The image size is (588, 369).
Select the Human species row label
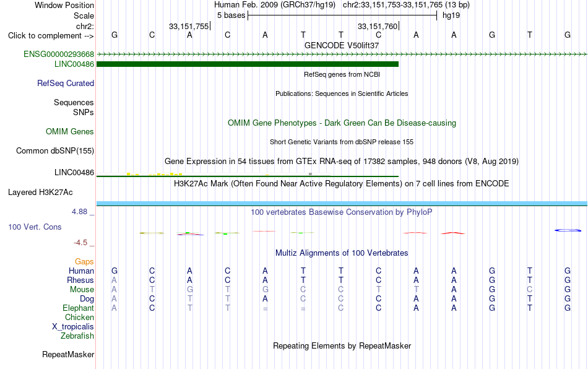click(x=81, y=271)
